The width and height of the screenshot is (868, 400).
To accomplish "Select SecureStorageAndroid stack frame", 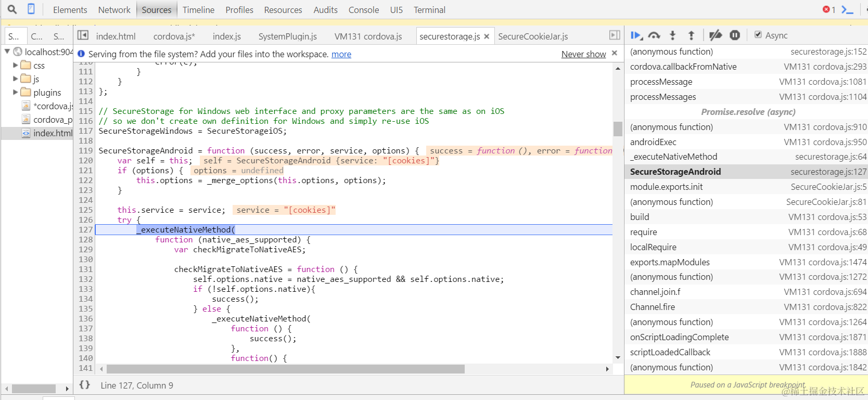I will [x=746, y=172].
